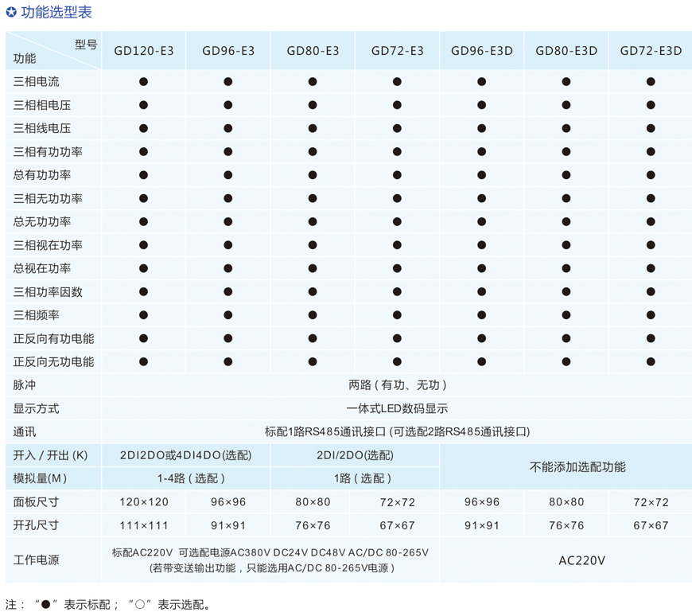Click the 标配AC220V power options text
Viewport: 692px width, 616px height.
click(x=270, y=552)
